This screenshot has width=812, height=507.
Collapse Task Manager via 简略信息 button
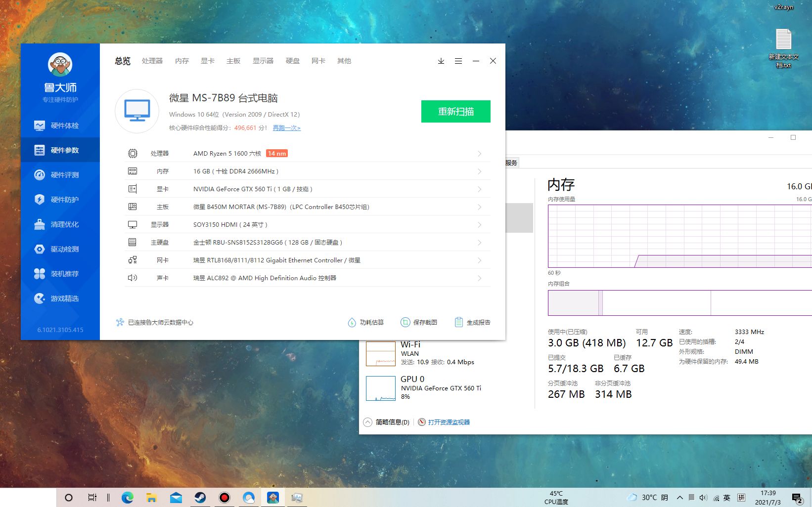(x=387, y=422)
